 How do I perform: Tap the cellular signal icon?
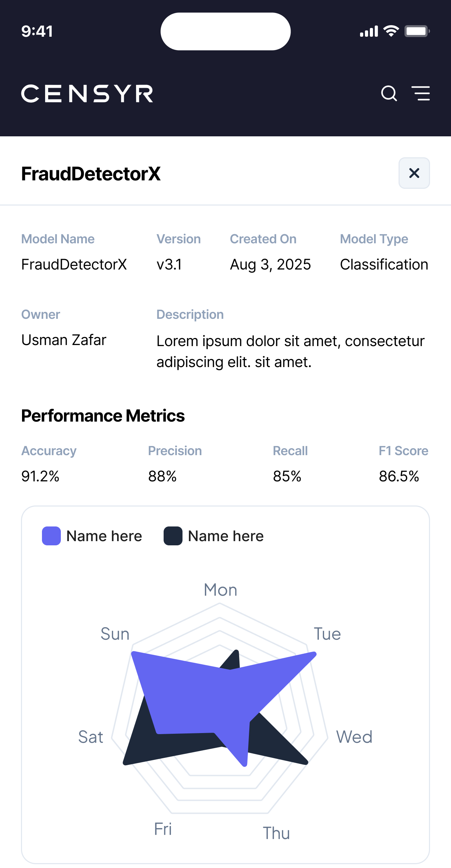(369, 31)
